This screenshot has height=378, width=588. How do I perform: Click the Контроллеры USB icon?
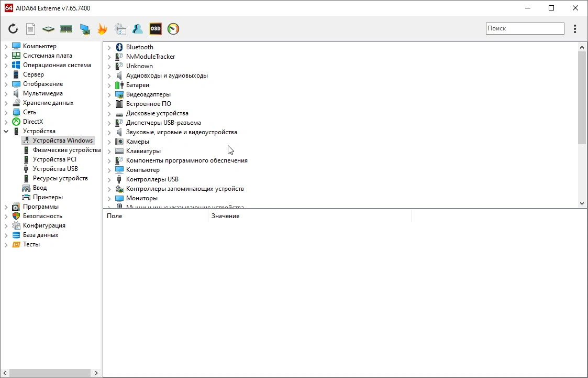click(x=119, y=179)
